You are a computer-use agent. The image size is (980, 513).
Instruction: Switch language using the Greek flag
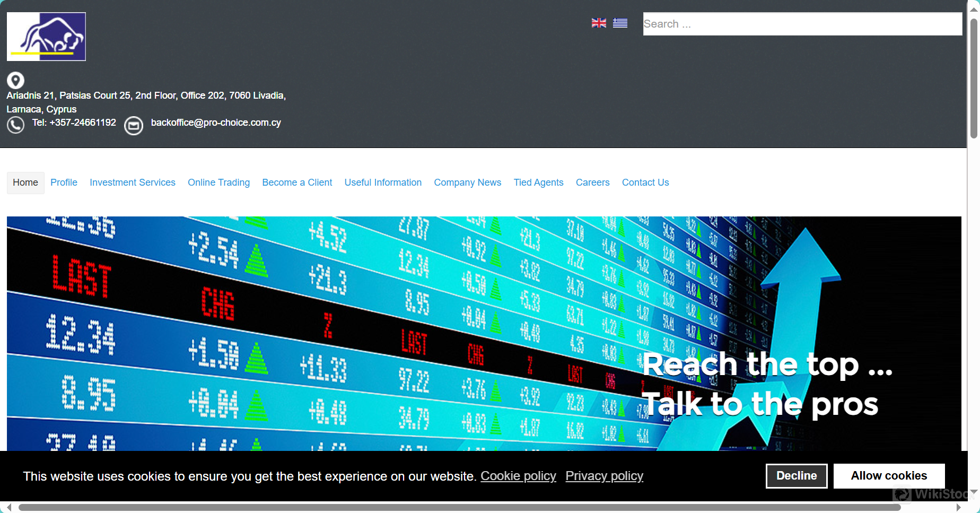click(x=620, y=23)
